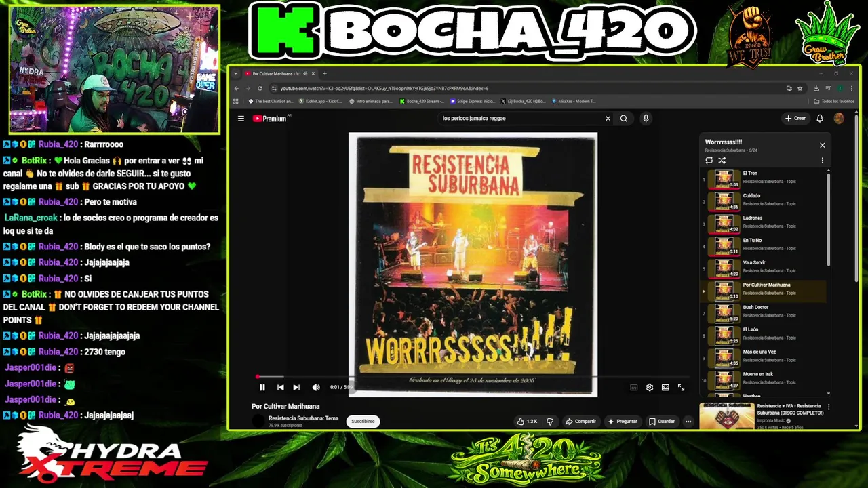Clear the search text with X
This screenshot has width=868, height=488.
click(x=608, y=119)
